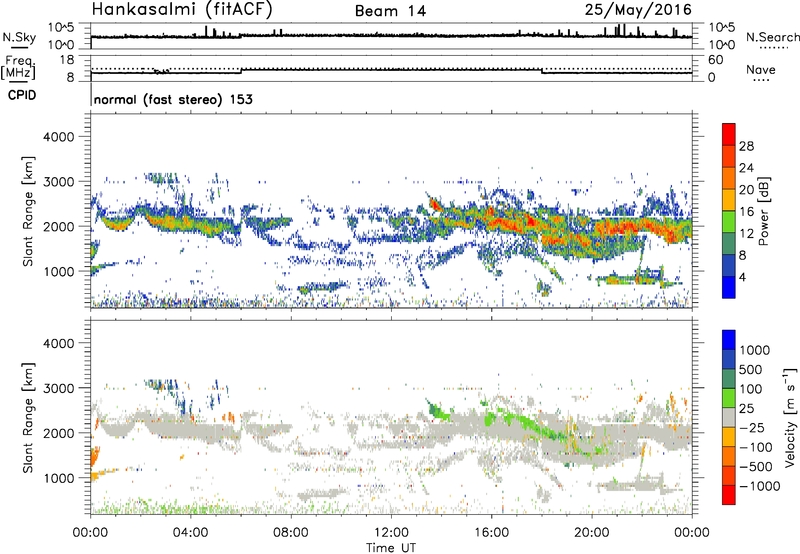
Task: Click the Time UT axis label
Action: (391, 547)
